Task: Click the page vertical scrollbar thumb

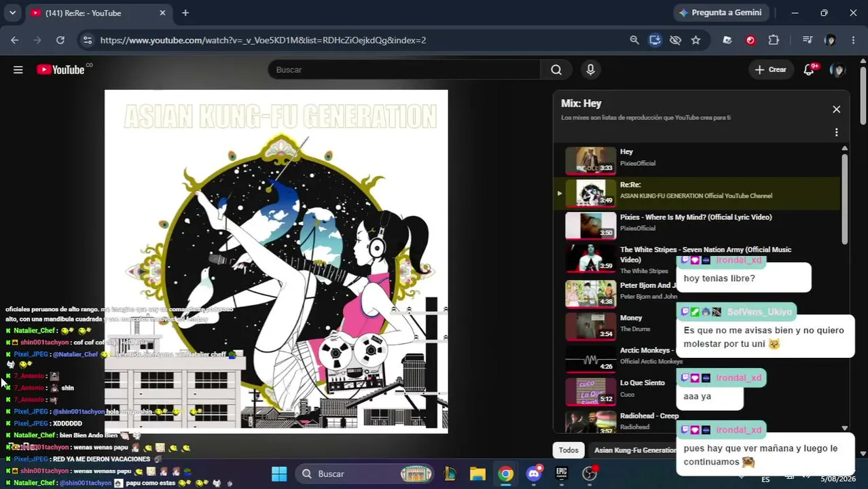Action: (863, 95)
